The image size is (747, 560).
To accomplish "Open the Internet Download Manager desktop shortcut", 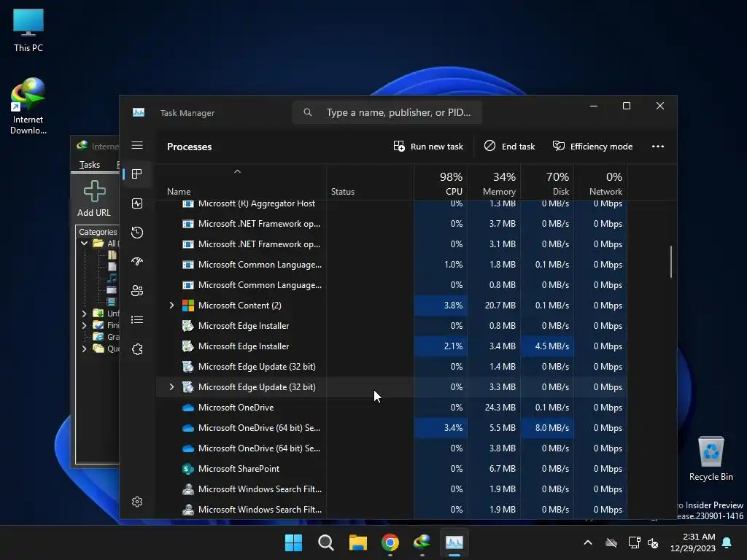I will point(28,106).
